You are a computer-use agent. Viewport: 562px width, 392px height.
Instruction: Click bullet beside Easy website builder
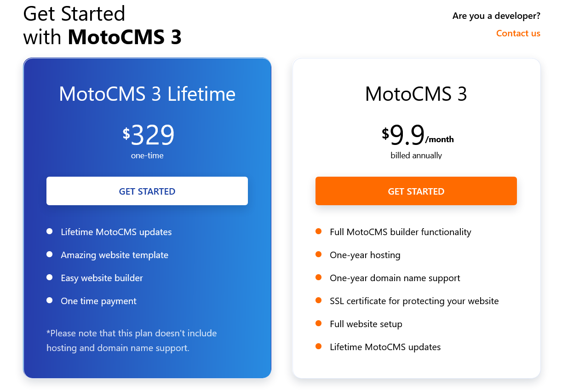pos(50,277)
